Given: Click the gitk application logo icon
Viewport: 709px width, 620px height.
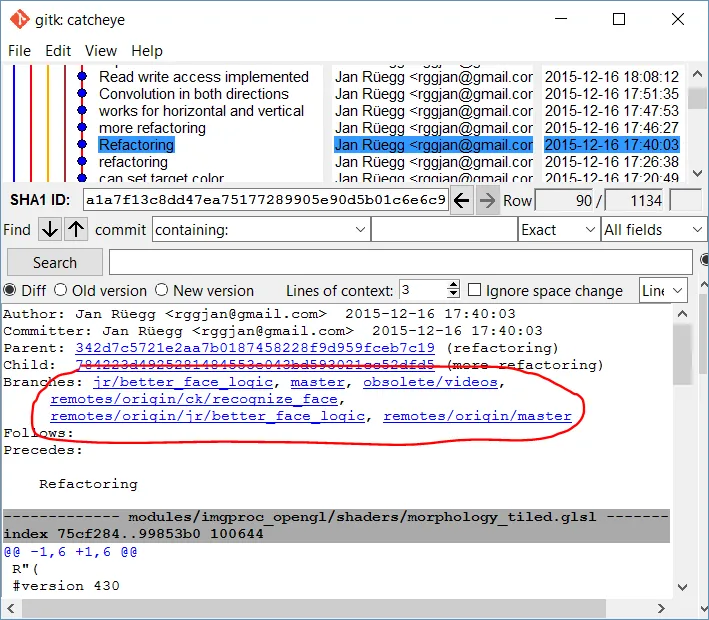Looking at the screenshot, I should (19, 19).
